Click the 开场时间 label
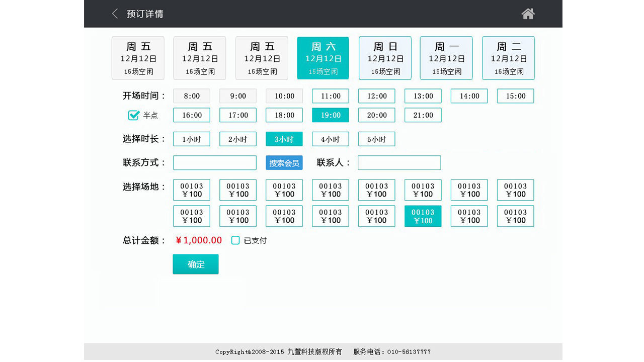Viewport: 644px width, 362px height. (x=144, y=96)
